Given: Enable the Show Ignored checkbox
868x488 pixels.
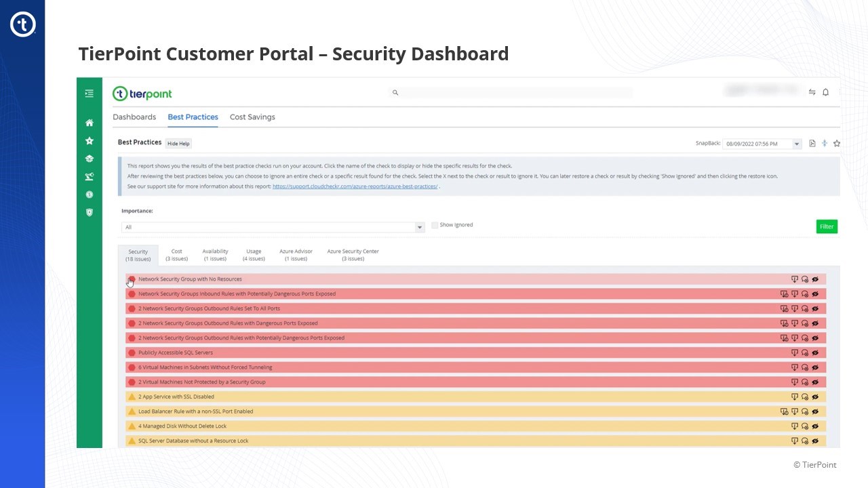Looking at the screenshot, I should (435, 225).
